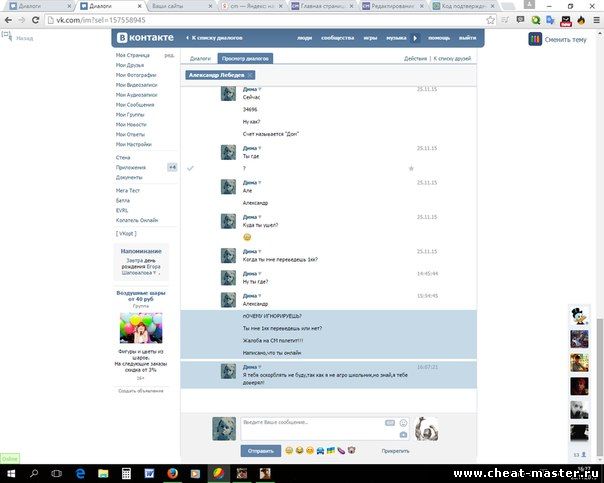Click recipient avatar beside message box
Image resolution: width=604 pixels, height=483 pixels.
pos(426,429)
